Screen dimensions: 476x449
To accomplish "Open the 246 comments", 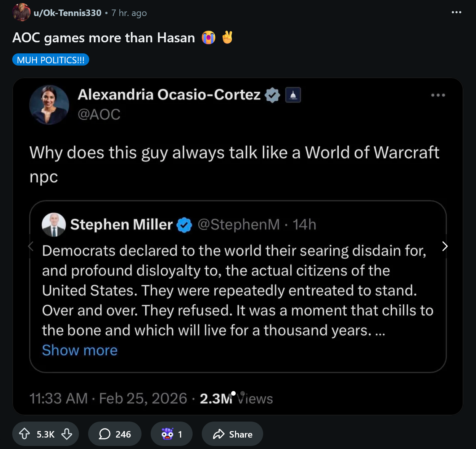I will coord(115,434).
